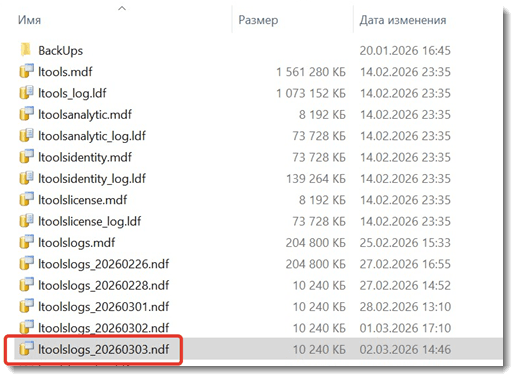Click the ltoolslicense_log.ldf file icon
The width and height of the screenshot is (518, 390).
click(26, 220)
